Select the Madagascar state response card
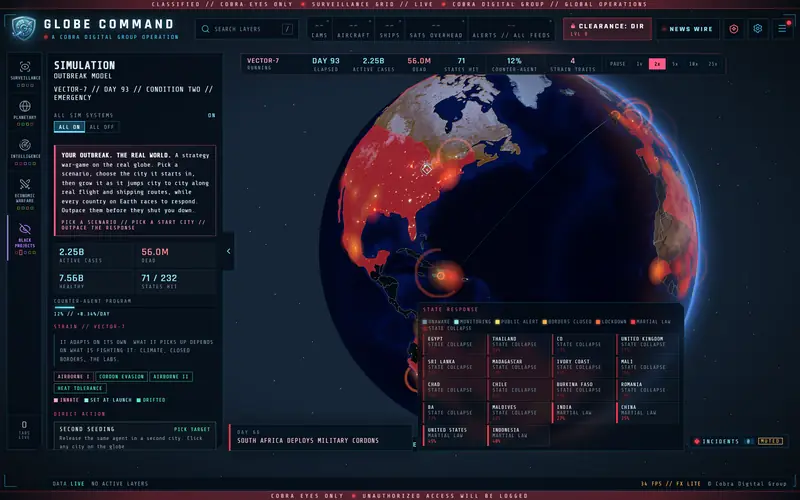Screen dimensions: 800x500 (518, 367)
